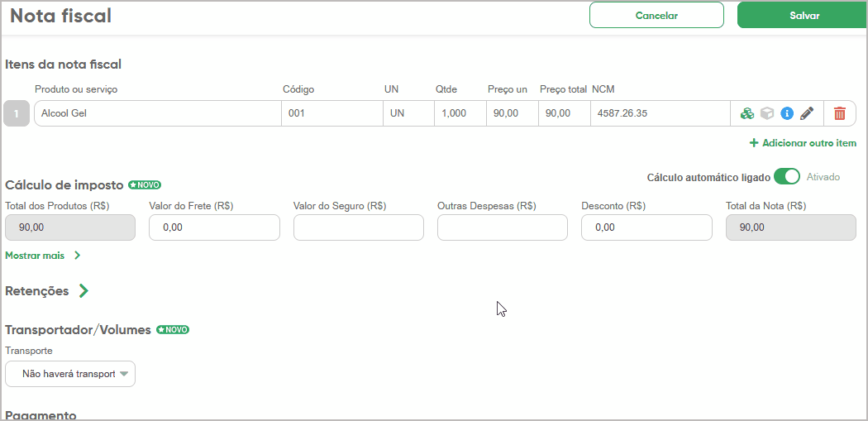Expand the Retenções section chevron
Image resolution: width=868 pixels, height=421 pixels.
pyautogui.click(x=83, y=291)
